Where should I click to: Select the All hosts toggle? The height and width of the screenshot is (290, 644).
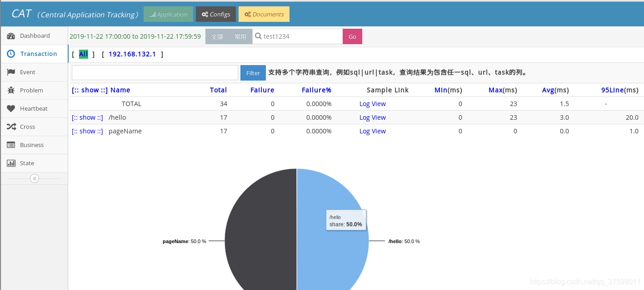coord(83,54)
